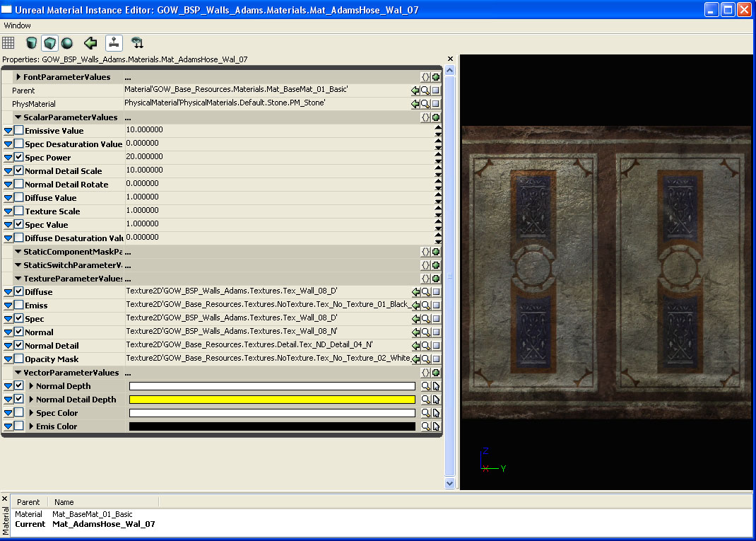Viewport: 756px width, 541px height.
Task: Collapse the StaticComponentMaskParameterValues section
Action: point(18,252)
